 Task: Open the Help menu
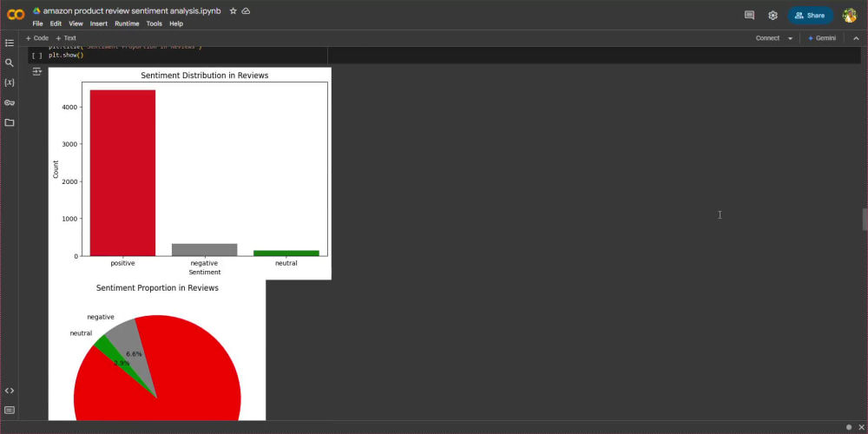(x=176, y=23)
